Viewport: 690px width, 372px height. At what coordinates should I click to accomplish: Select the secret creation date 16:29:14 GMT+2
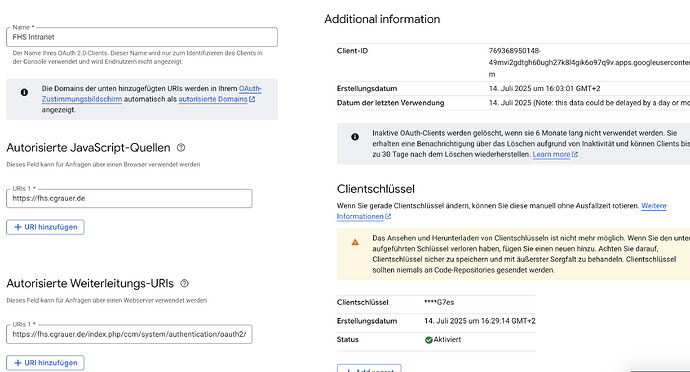click(480, 321)
